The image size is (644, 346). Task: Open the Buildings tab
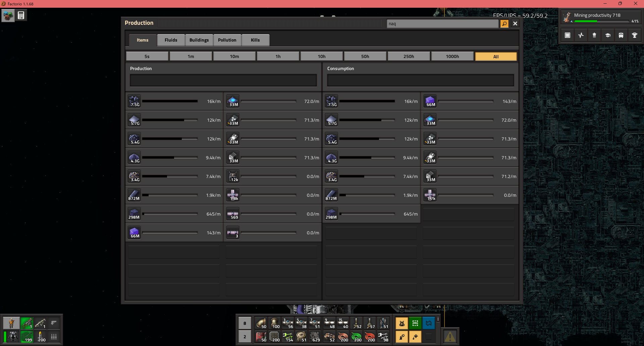(199, 40)
